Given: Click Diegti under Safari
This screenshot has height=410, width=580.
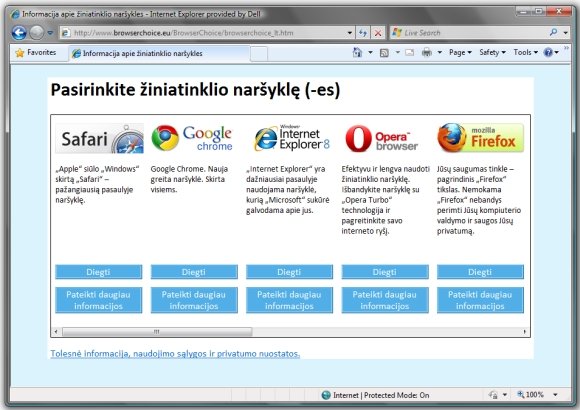Looking at the screenshot, I should (98, 272).
